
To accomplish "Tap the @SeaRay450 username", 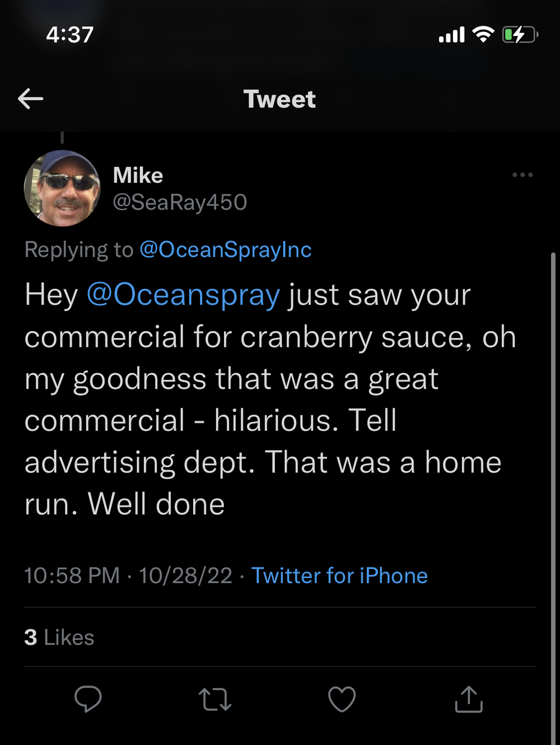I will (180, 202).
